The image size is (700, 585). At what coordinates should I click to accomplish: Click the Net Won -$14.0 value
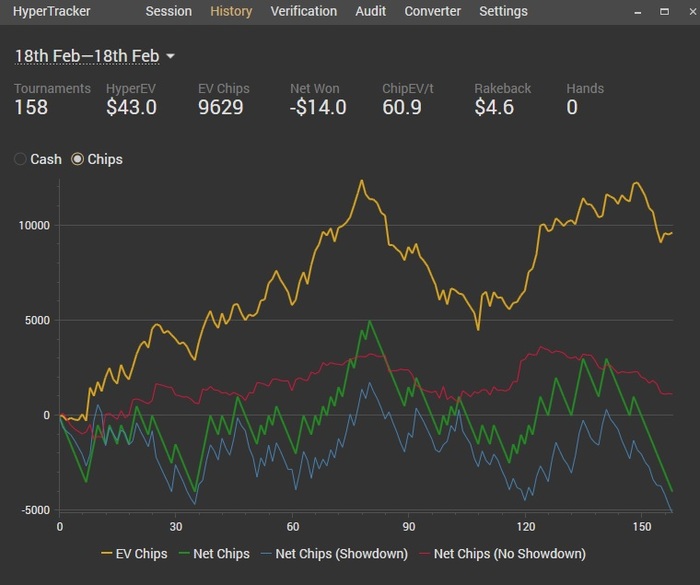point(318,107)
